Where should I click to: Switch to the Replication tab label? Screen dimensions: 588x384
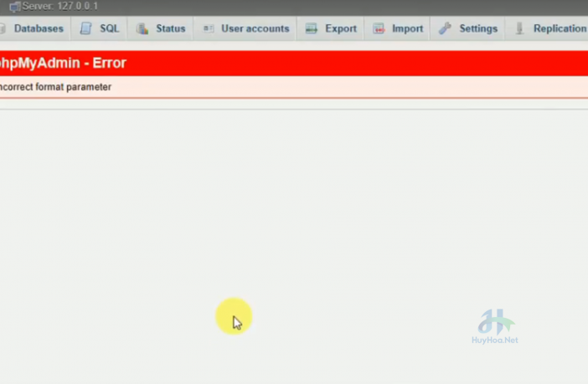[560, 28]
